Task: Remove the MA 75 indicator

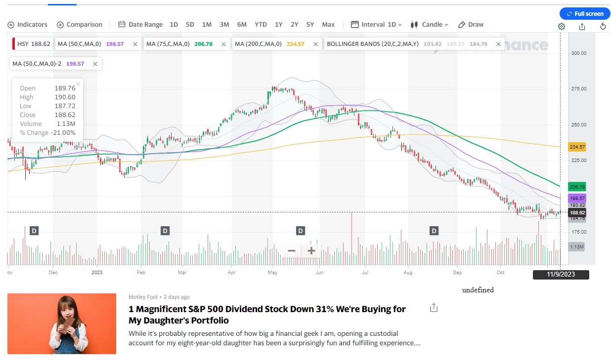Action: (223, 44)
